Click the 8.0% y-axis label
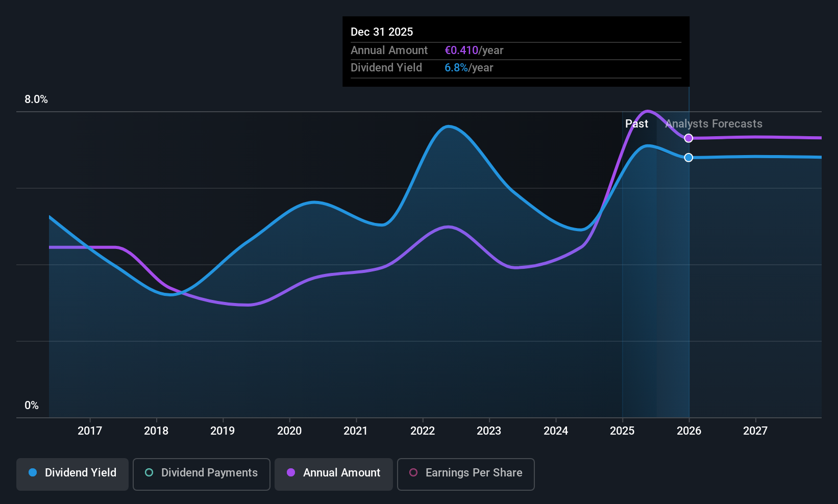The width and height of the screenshot is (838, 504). 36,99
